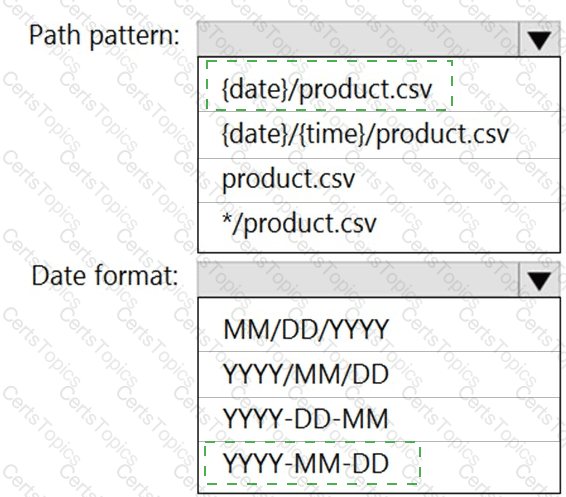Open the Path pattern dropdown arrow

(x=539, y=39)
